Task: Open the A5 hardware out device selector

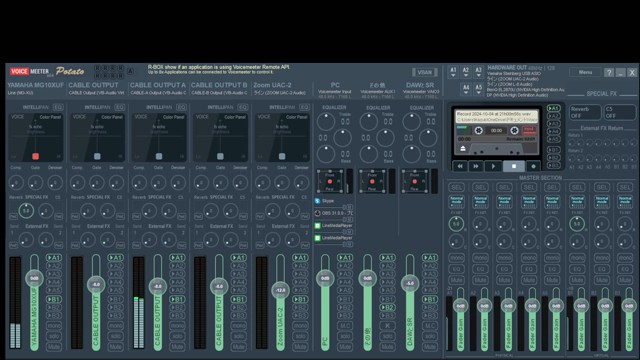Action: tap(478, 89)
